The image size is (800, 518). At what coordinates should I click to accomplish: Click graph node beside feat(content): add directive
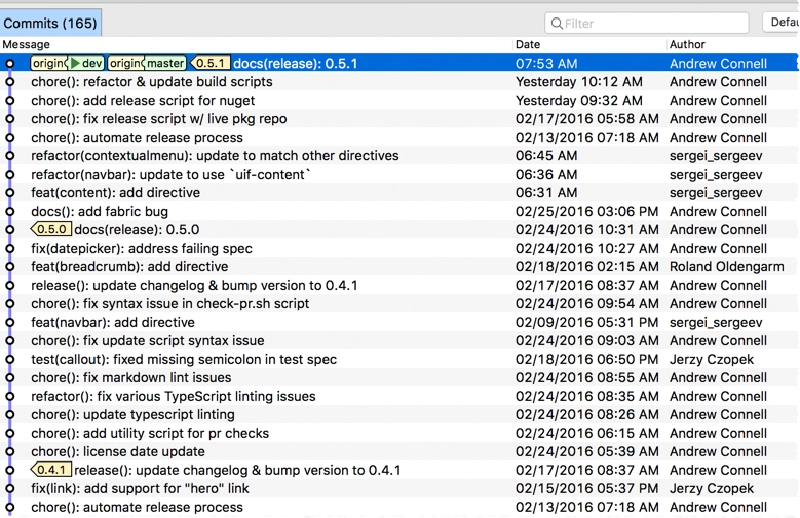pos(9,193)
